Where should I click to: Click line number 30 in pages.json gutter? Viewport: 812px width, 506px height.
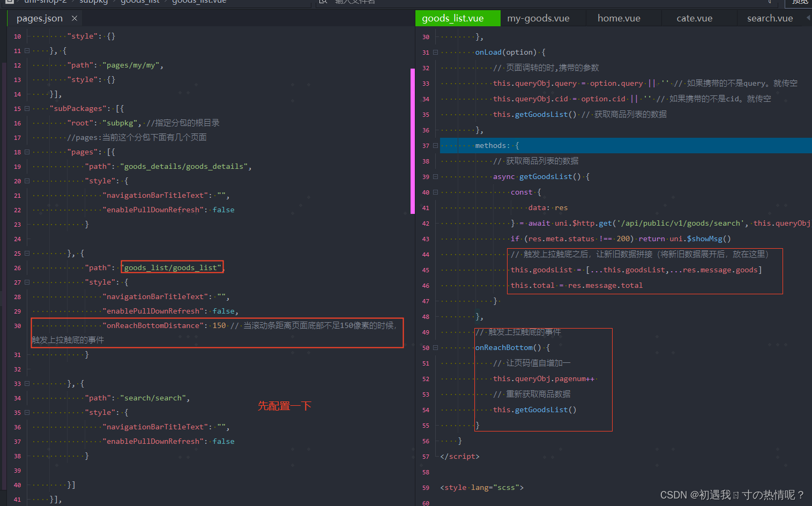tap(18, 326)
